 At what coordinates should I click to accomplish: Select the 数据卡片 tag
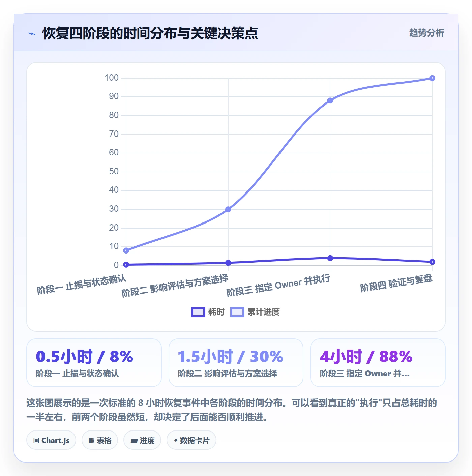coord(191,440)
